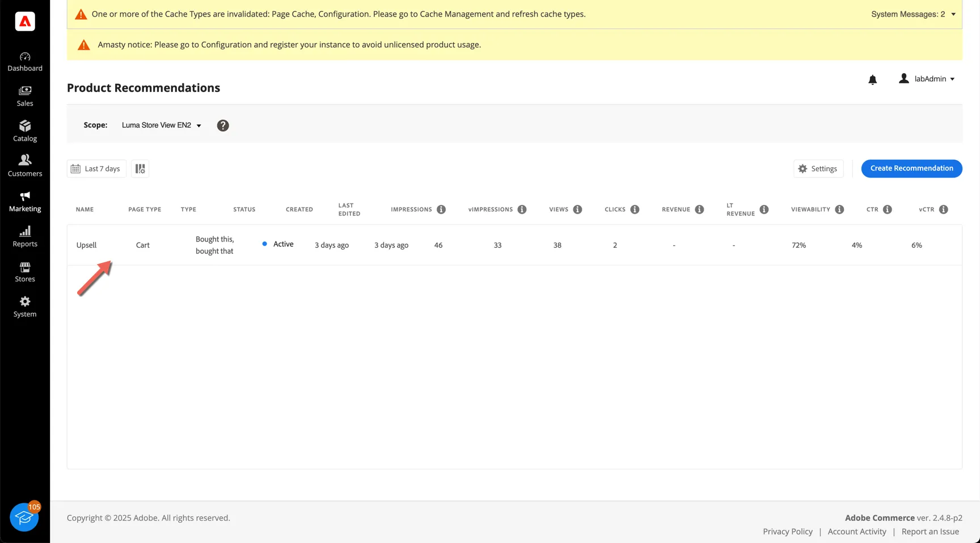
Task: Show the LT Revenue info tooltip icon
Action: pyautogui.click(x=764, y=210)
